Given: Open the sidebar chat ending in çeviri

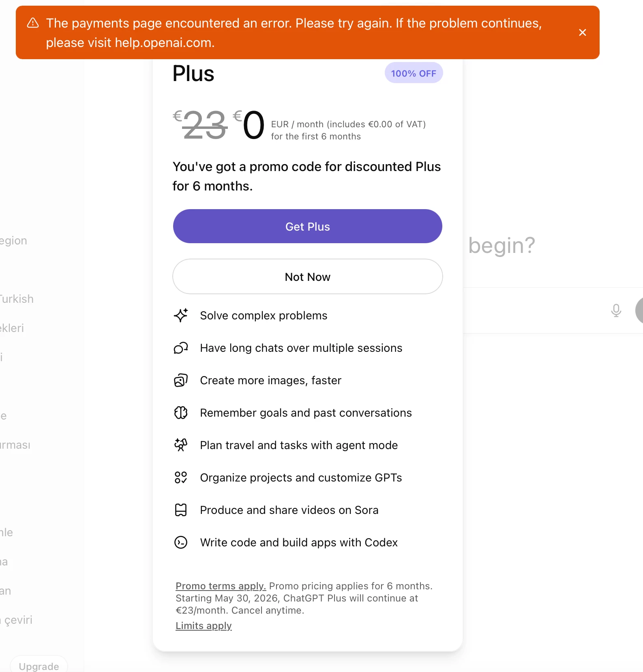Looking at the screenshot, I should pyautogui.click(x=17, y=620).
